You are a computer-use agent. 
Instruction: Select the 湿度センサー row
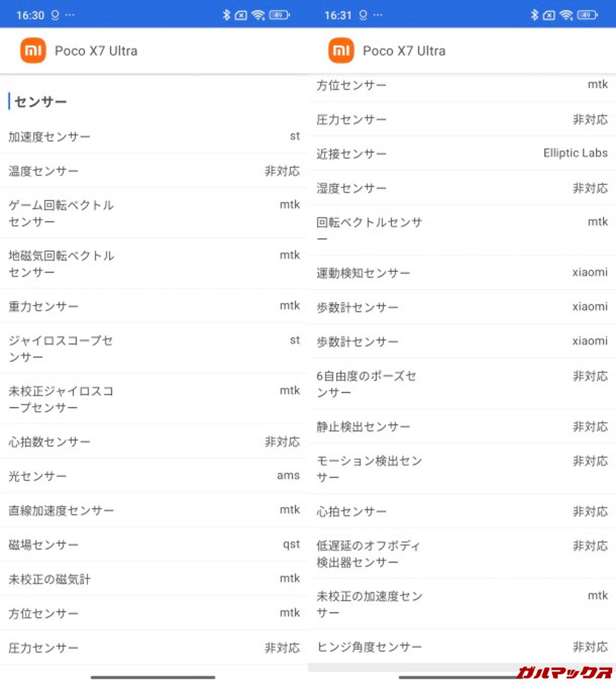click(462, 188)
